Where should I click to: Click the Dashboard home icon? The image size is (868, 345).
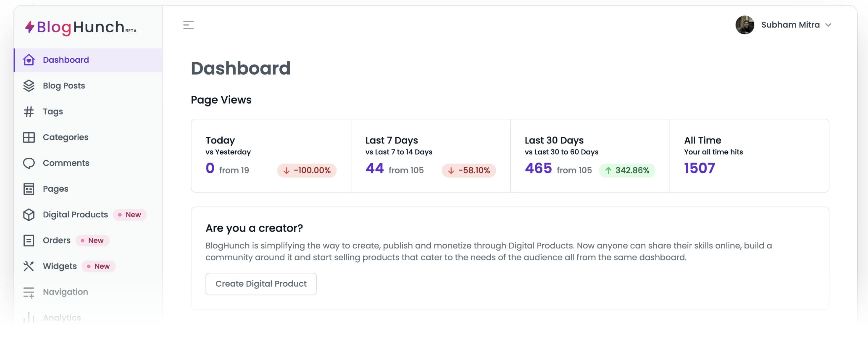click(x=29, y=60)
